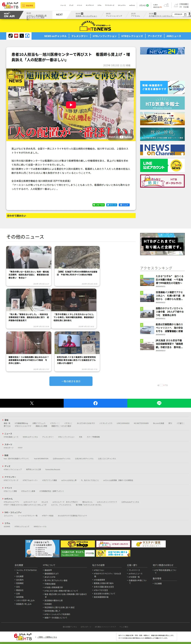The height and width of the screenshot is (644, 191).
Task: Open the X icon in the blue bar
Action: 22,36
